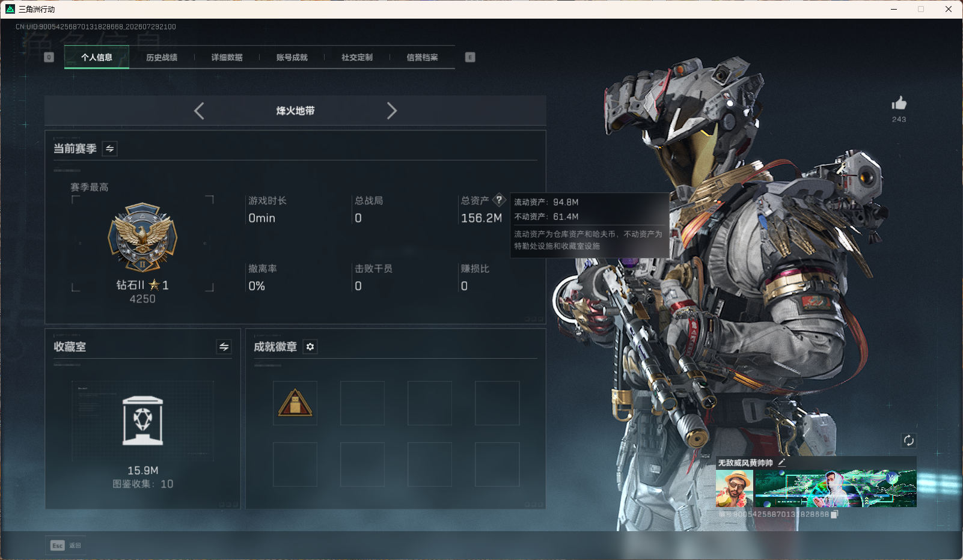The width and height of the screenshot is (963, 560).
Task: Click the 撤离率 0% value
Action: point(257,286)
